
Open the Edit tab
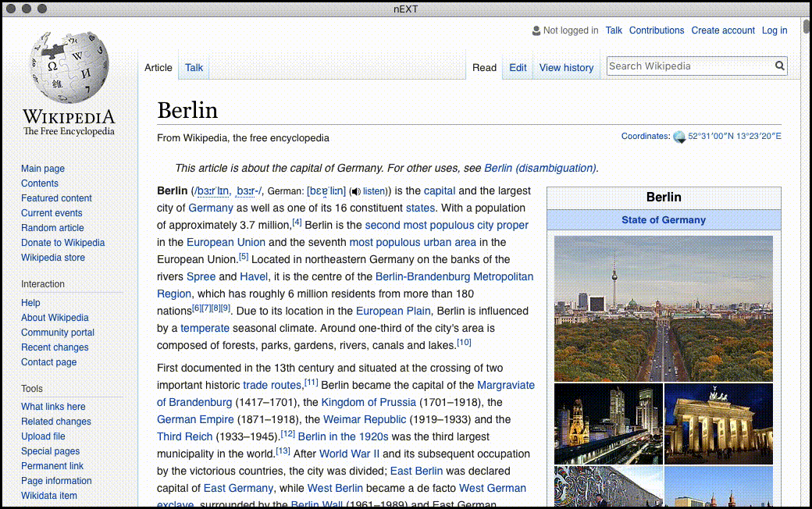518,68
